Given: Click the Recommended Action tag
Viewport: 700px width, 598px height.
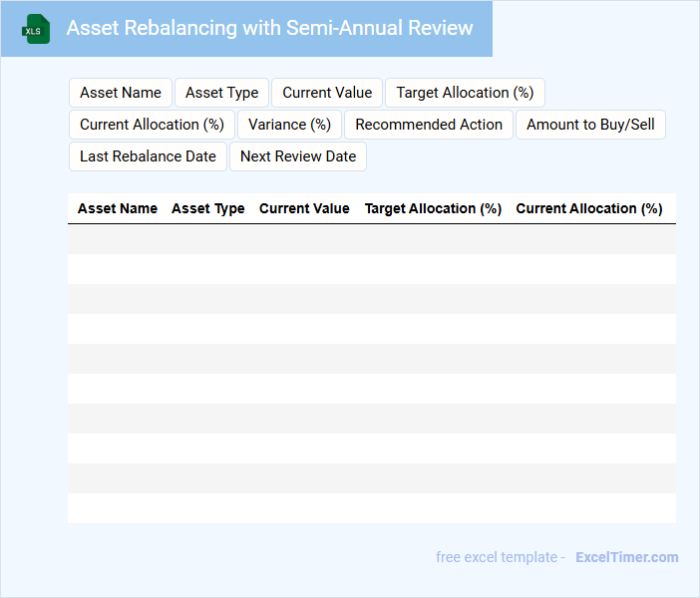Looking at the screenshot, I should coord(429,125).
